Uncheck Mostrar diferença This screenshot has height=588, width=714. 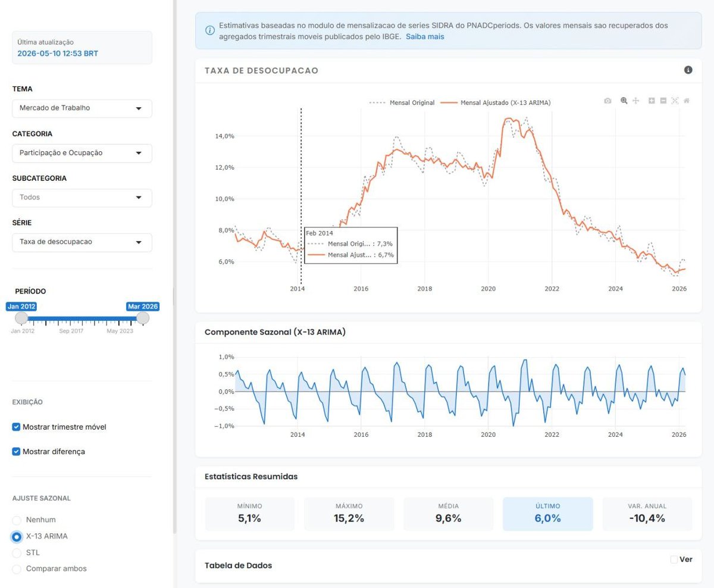(17, 451)
